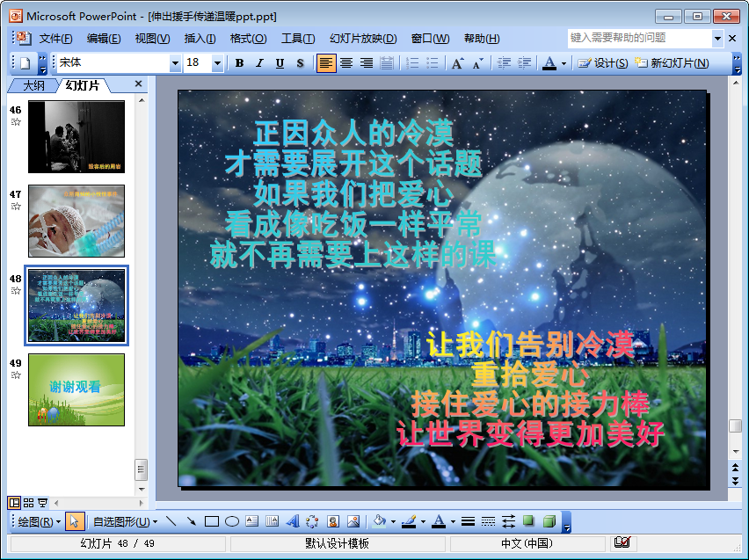Open the Line Color dropdown arrow
Image resolution: width=749 pixels, height=560 pixels.
[423, 522]
